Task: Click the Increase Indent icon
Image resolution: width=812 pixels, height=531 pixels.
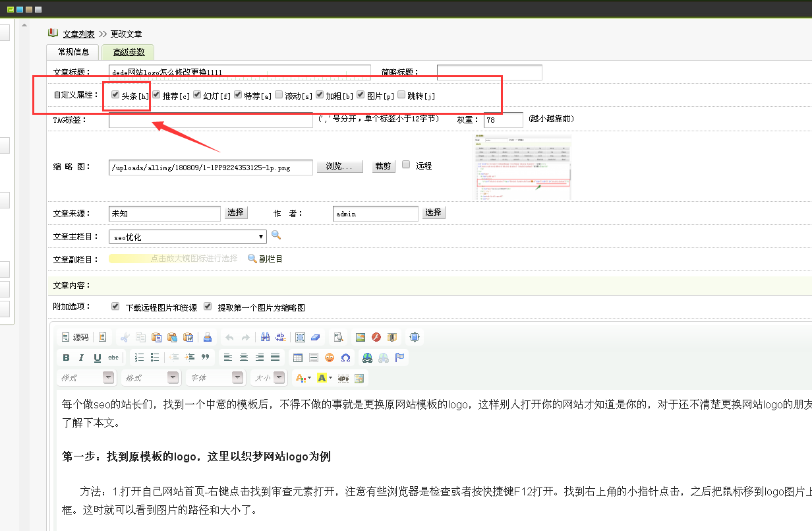Action: (190, 358)
